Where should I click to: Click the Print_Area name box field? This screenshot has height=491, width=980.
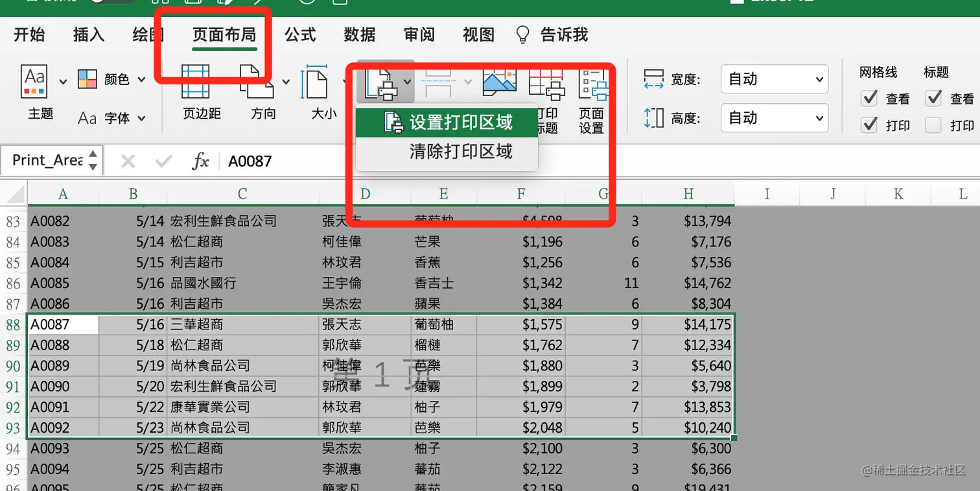point(47,160)
